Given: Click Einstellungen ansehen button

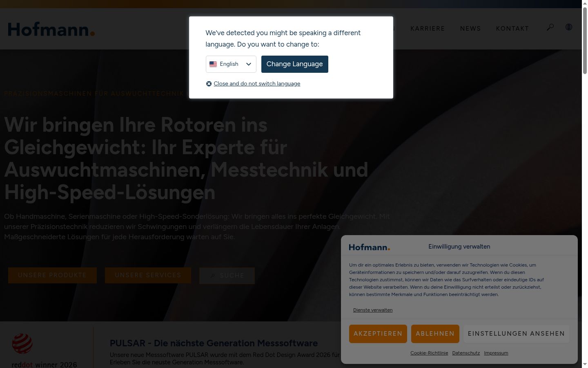Looking at the screenshot, I should (x=516, y=334).
